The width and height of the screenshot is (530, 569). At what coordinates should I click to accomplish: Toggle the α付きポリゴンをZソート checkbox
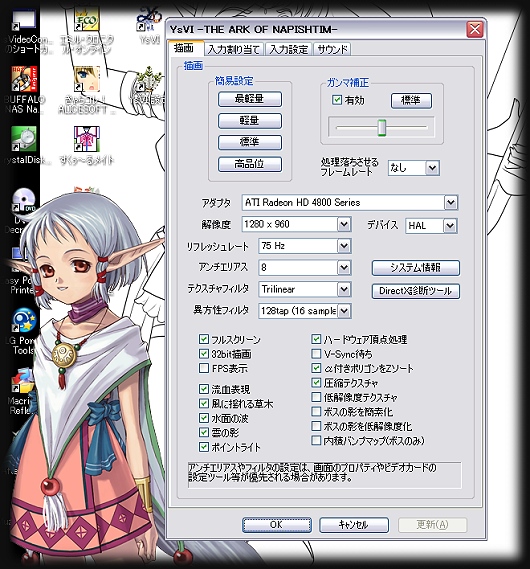[316, 368]
